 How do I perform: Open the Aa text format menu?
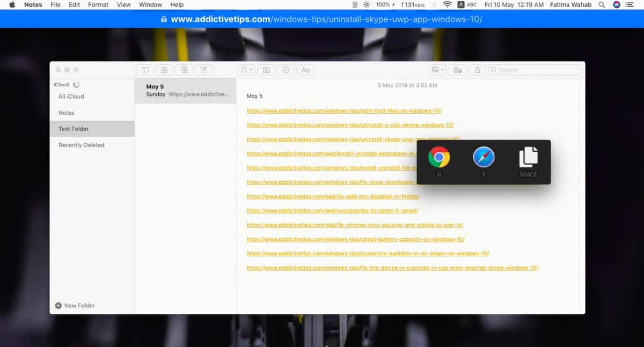(x=305, y=70)
